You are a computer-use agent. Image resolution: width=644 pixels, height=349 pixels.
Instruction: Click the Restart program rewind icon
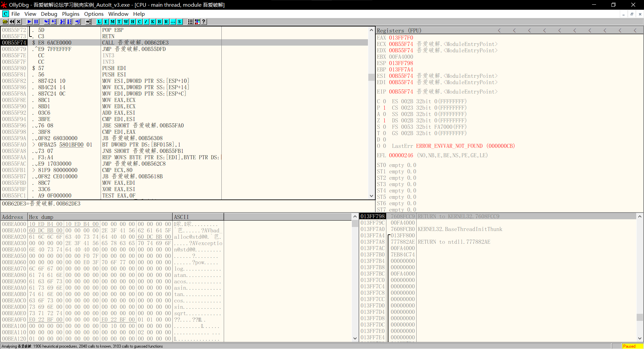coord(12,22)
